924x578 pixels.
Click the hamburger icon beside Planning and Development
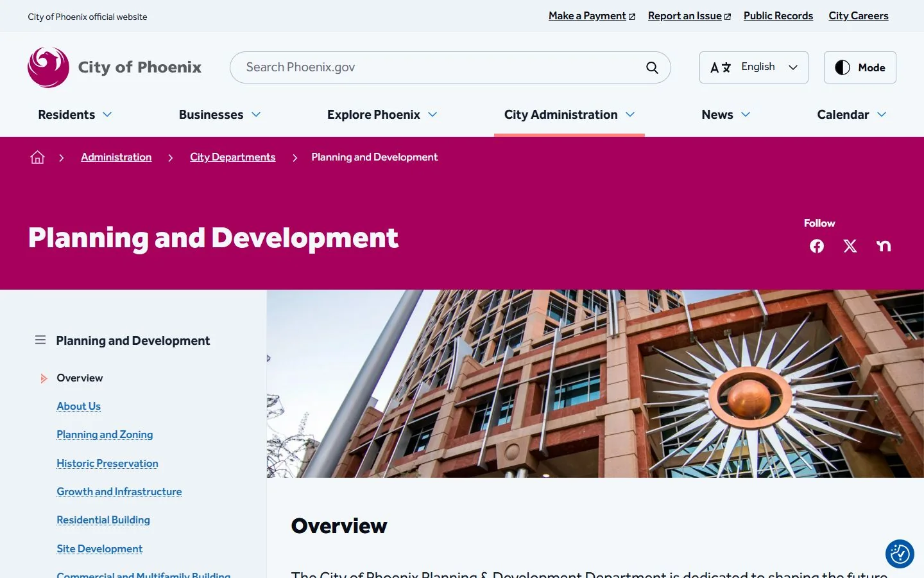pos(40,340)
